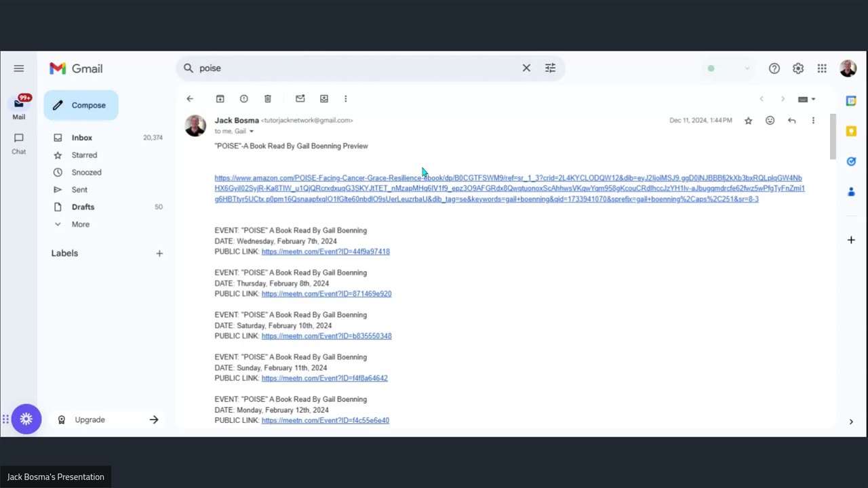
Task: Show recipient details dropdown arrow
Action: (x=252, y=131)
